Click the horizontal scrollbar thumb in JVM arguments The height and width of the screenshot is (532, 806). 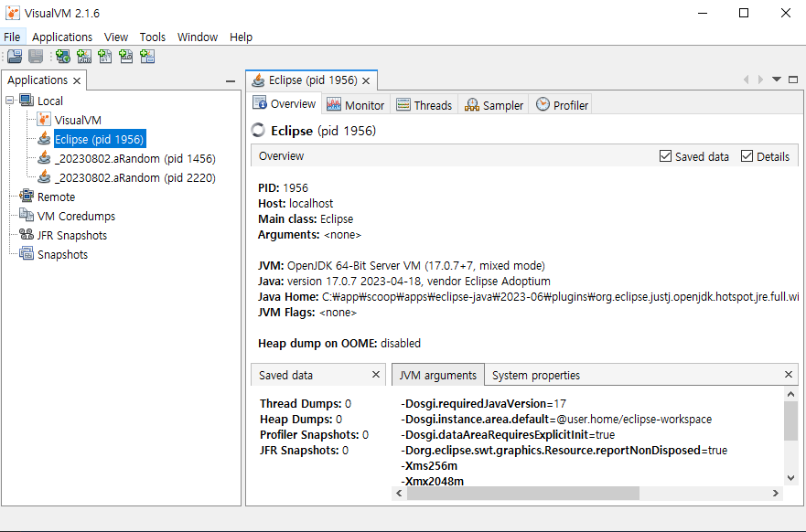point(523,493)
